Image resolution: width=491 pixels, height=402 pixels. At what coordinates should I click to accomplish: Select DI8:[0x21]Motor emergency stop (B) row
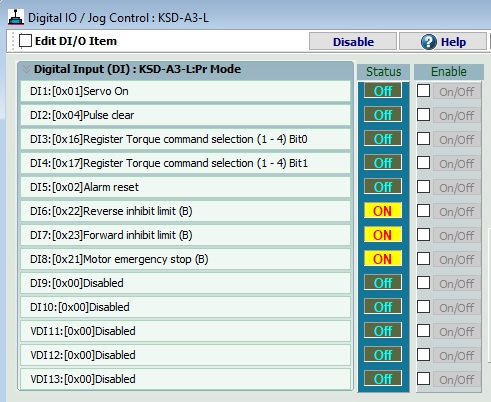[185, 259]
